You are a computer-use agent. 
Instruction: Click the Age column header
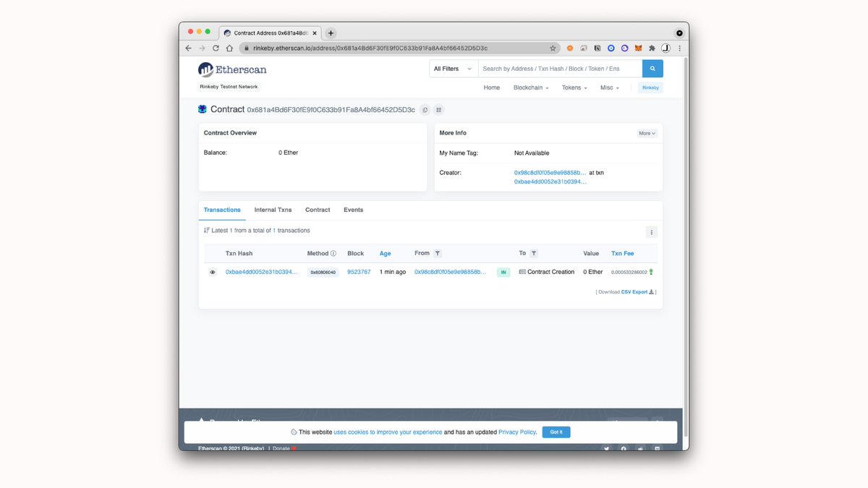[x=386, y=254]
